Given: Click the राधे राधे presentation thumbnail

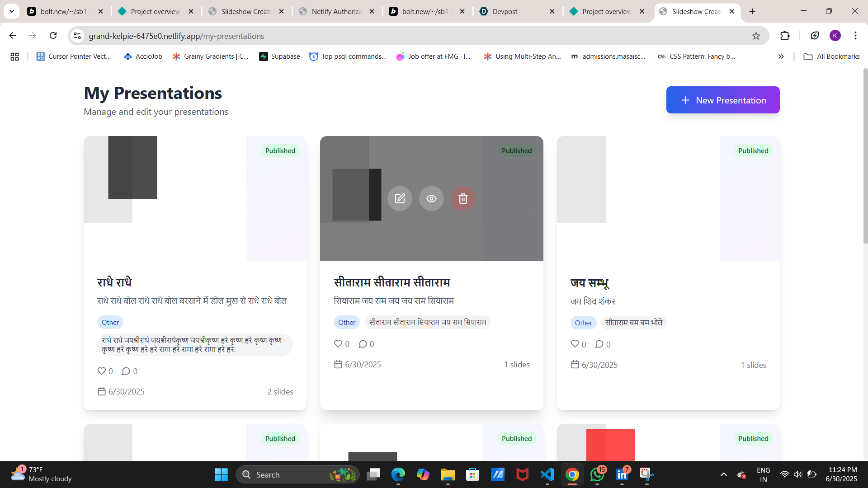Looking at the screenshot, I should (195, 198).
